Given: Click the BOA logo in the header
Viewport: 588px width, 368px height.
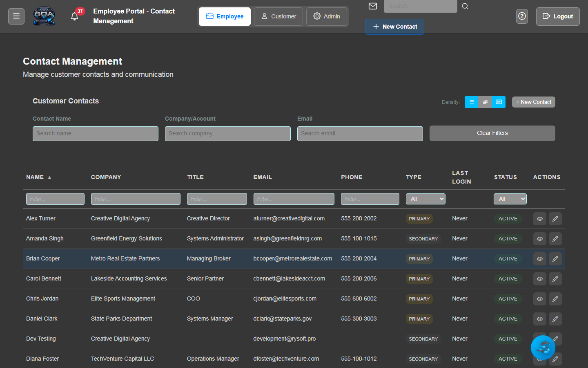Looking at the screenshot, I should click(44, 16).
